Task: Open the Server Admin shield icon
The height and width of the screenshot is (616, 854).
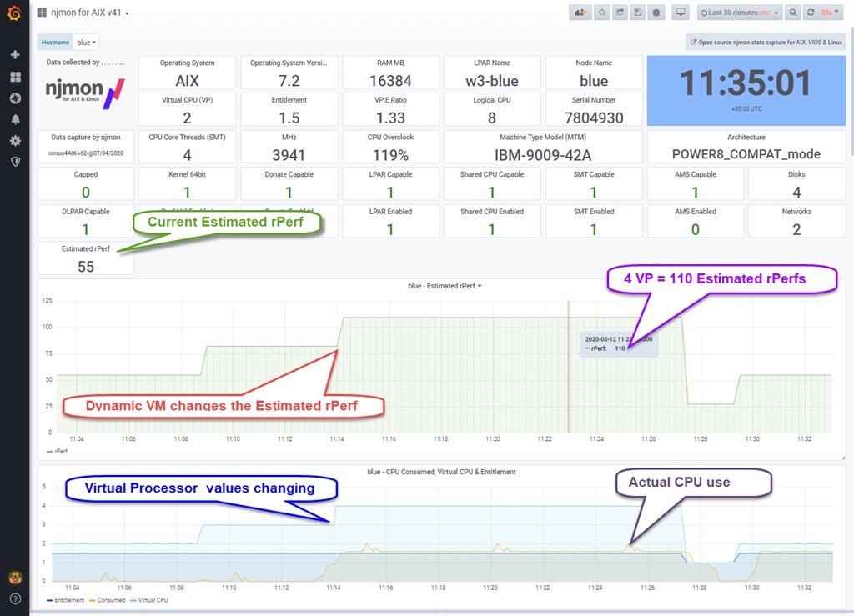Action: click(x=15, y=162)
